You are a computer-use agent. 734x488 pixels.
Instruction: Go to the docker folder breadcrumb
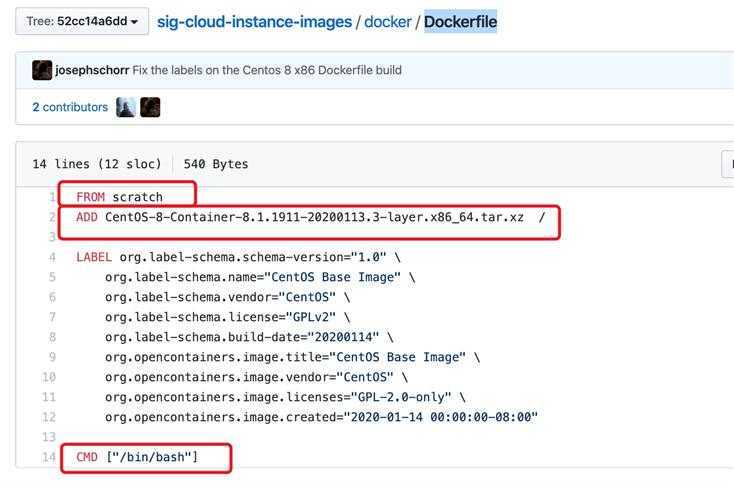(388, 22)
